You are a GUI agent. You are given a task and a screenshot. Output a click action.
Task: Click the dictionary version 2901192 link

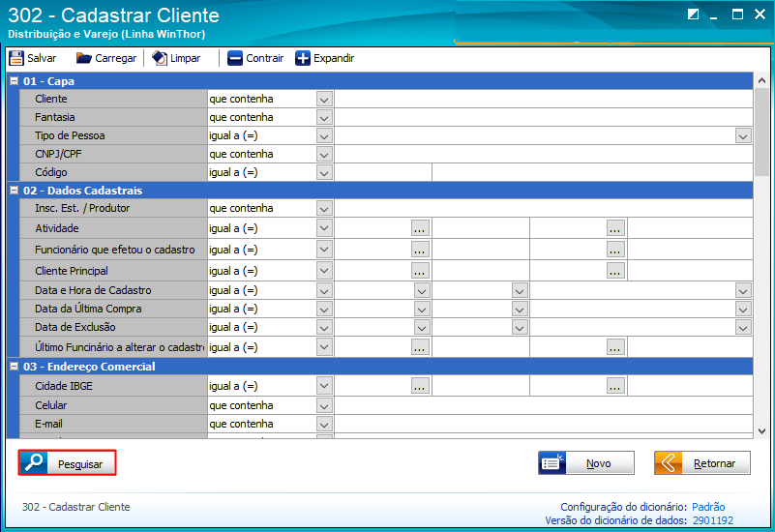[x=713, y=520]
